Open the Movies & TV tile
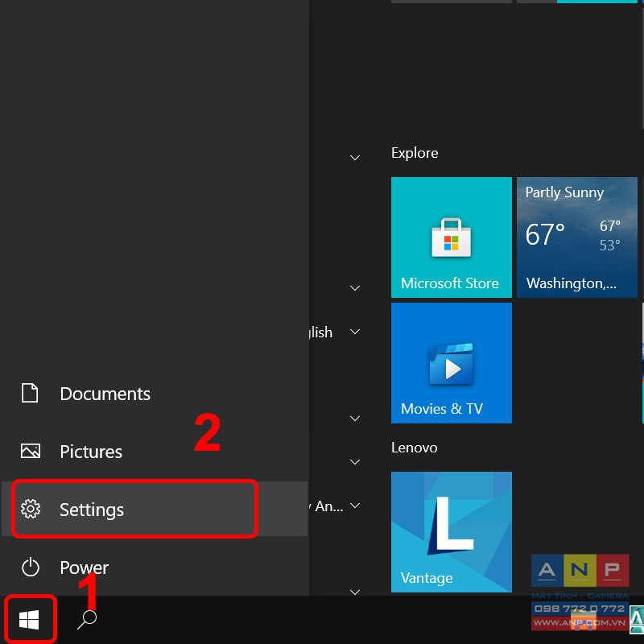 pos(451,363)
